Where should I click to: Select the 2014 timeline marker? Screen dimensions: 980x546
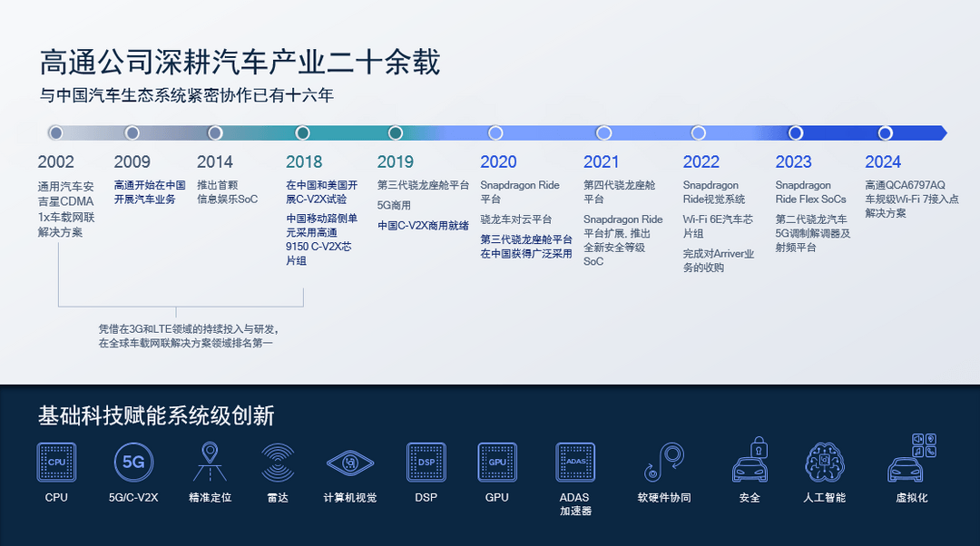[215, 133]
